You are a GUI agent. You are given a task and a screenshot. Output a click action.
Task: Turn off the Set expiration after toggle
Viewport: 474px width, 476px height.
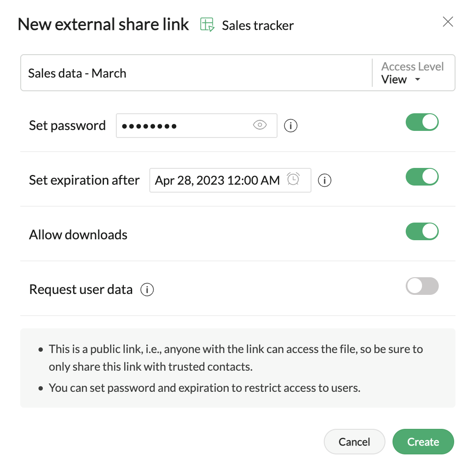pyautogui.click(x=422, y=177)
